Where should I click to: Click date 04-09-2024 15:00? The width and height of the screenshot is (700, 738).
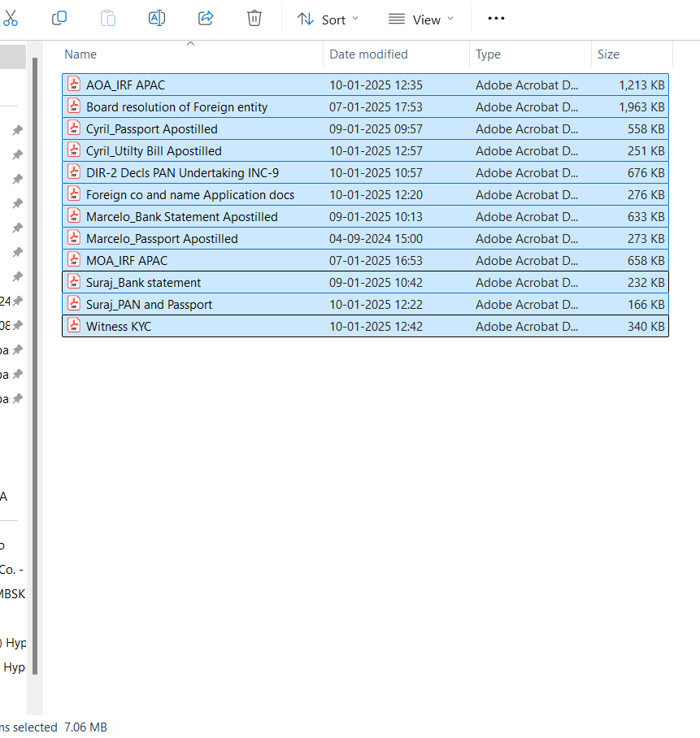(x=376, y=239)
